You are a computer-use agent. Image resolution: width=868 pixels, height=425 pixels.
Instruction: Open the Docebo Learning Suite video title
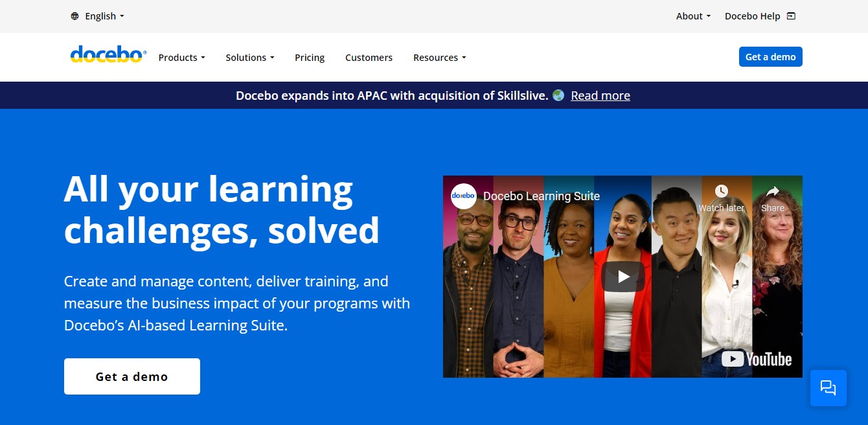[x=542, y=196]
